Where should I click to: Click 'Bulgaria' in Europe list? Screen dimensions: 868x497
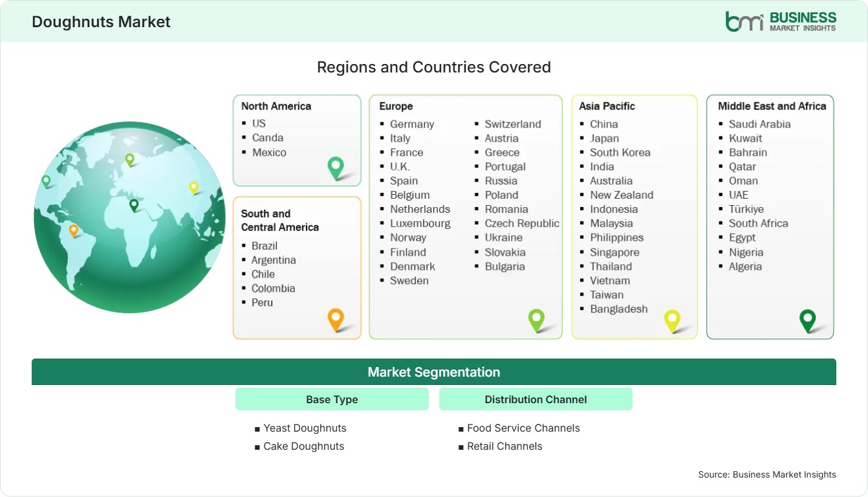tap(505, 266)
